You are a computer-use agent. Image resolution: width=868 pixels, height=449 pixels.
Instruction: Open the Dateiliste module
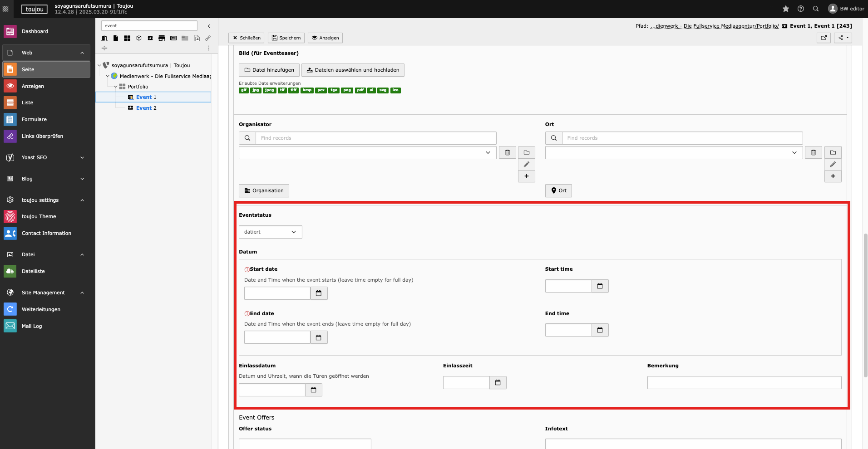point(33,271)
